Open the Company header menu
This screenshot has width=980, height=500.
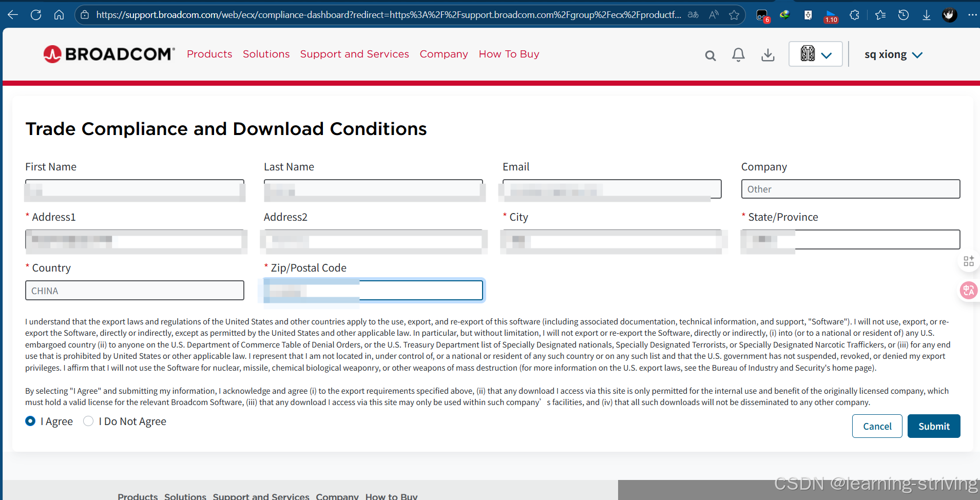coord(444,54)
